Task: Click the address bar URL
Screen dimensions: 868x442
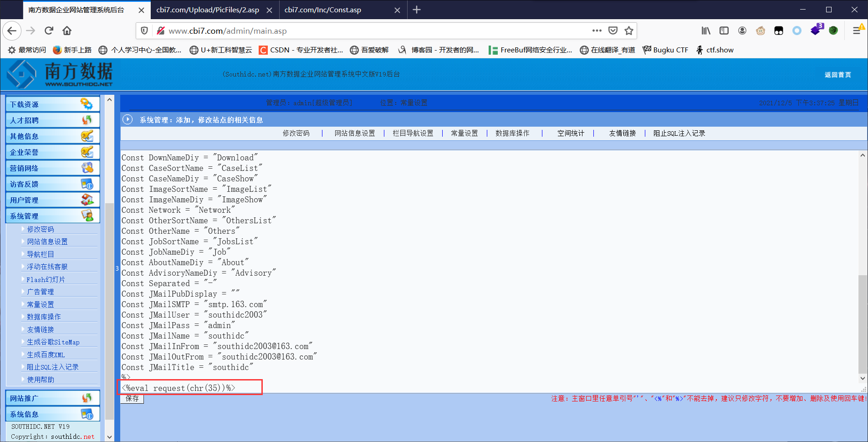Action: pos(228,31)
